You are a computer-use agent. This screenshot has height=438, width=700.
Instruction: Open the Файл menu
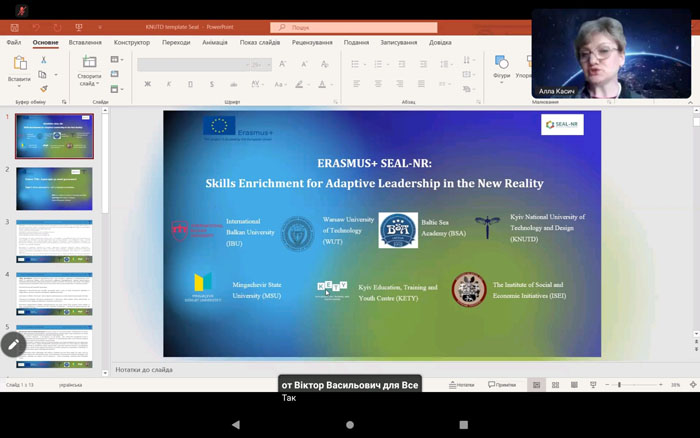(14, 42)
